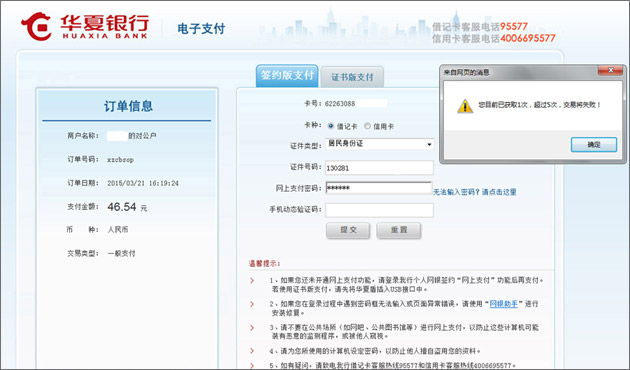
Task: Open 无法输入密码？请点击这里 link
Action: pos(475,192)
